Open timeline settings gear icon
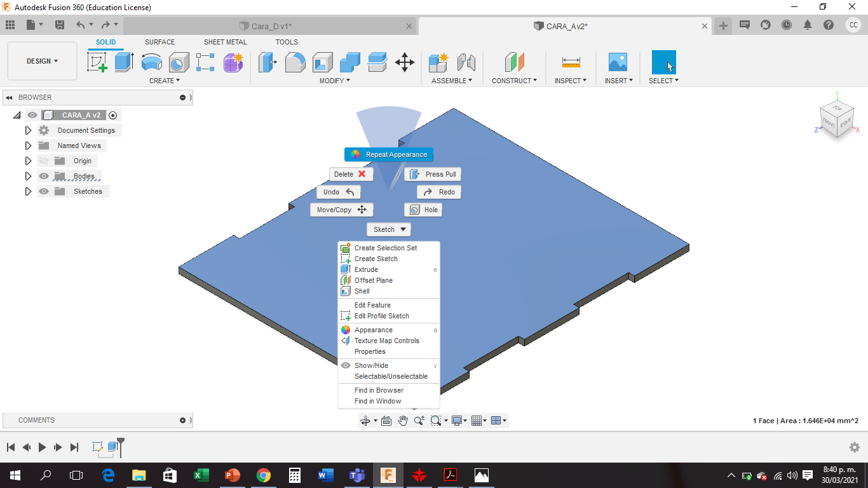 855,447
